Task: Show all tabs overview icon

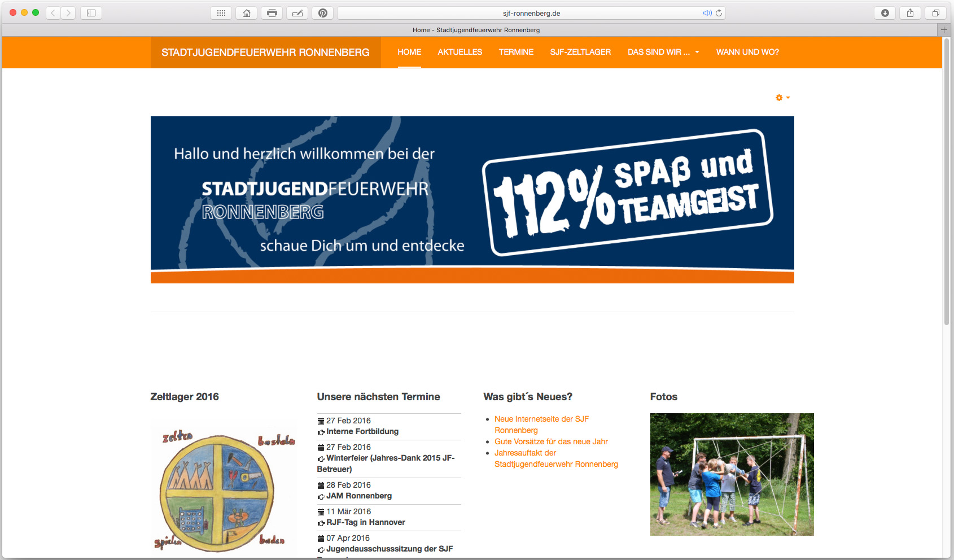Action: [x=935, y=13]
